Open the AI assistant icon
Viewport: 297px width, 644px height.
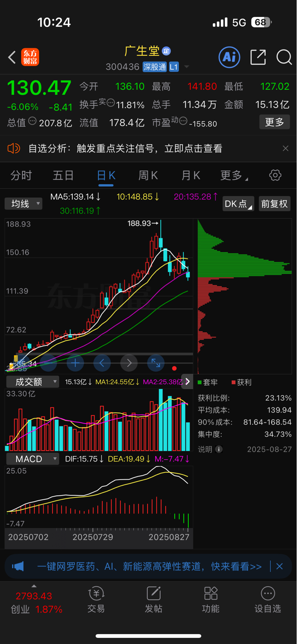[229, 57]
